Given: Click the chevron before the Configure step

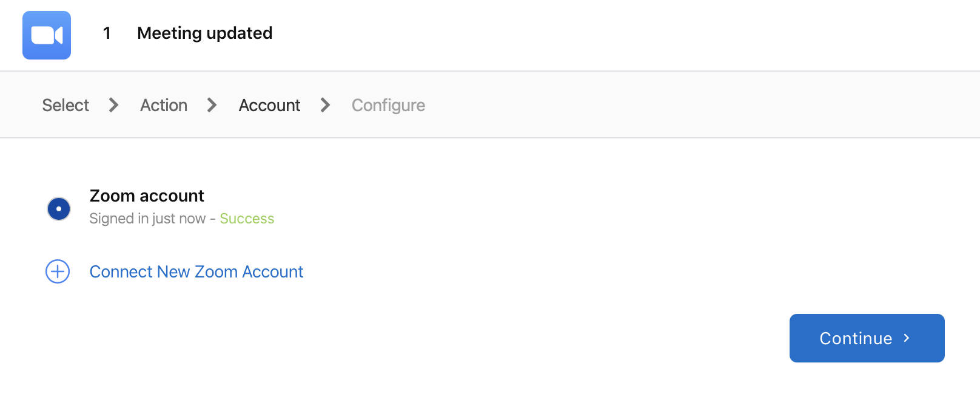Looking at the screenshot, I should (x=325, y=105).
